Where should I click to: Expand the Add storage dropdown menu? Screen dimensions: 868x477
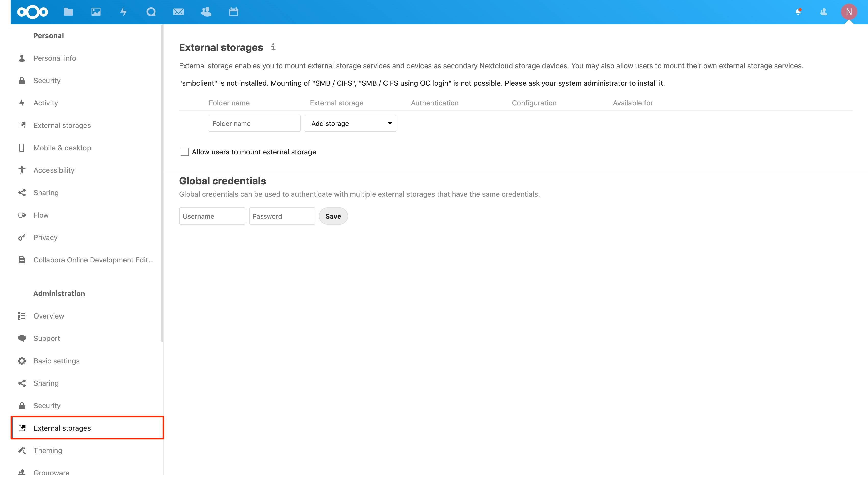350,123
